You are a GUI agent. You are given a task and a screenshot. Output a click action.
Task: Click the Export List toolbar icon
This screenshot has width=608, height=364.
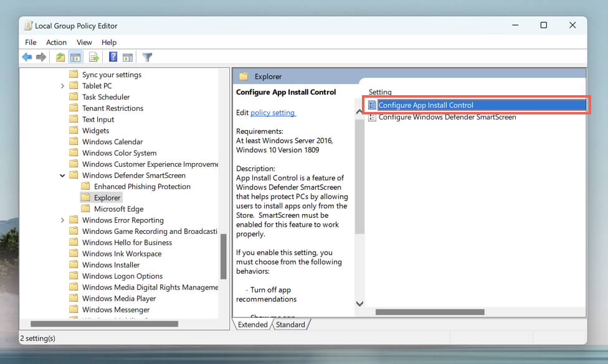pos(94,57)
